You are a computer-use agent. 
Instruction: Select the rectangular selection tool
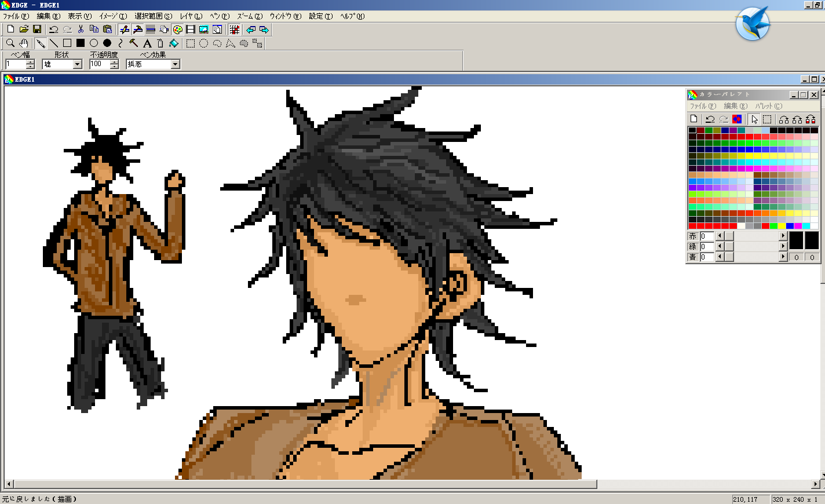191,43
